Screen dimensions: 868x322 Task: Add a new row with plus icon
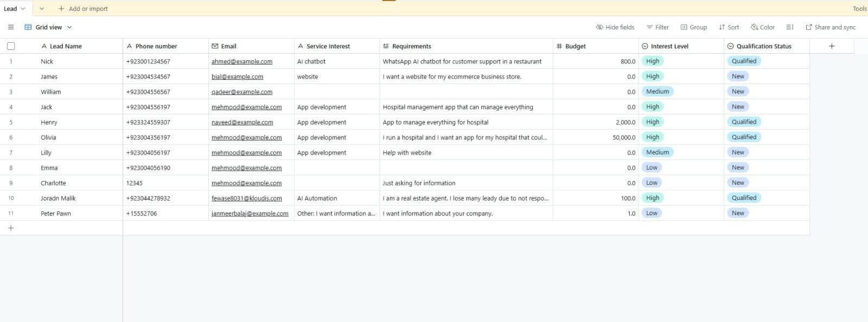(x=11, y=228)
